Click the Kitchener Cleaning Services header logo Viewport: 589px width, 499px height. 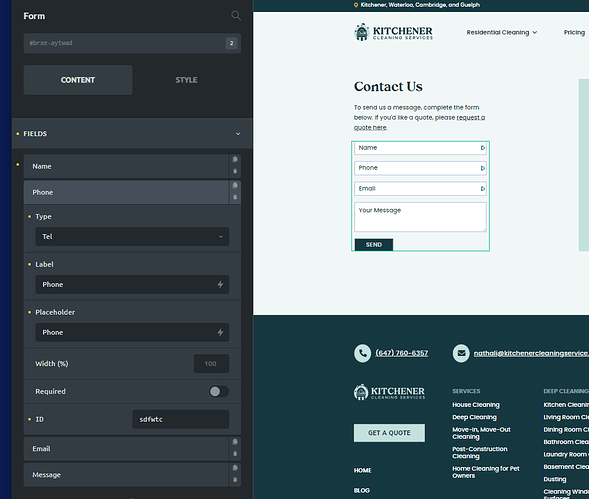[x=393, y=32]
